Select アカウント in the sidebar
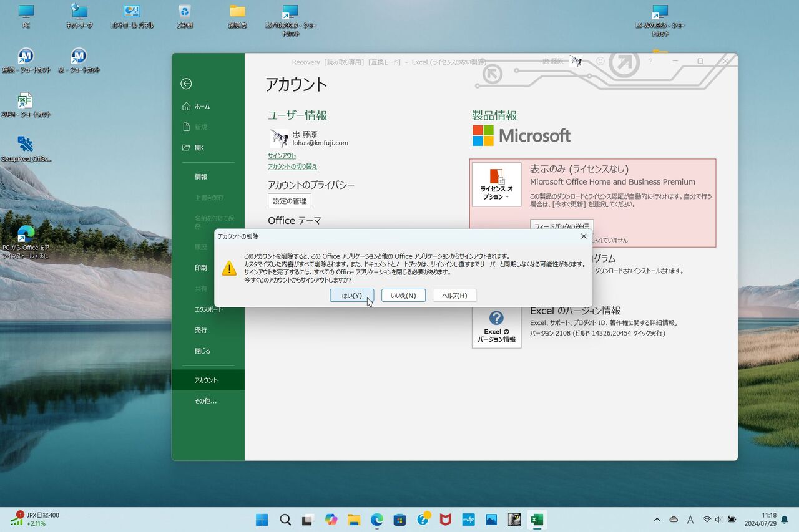 (208, 380)
